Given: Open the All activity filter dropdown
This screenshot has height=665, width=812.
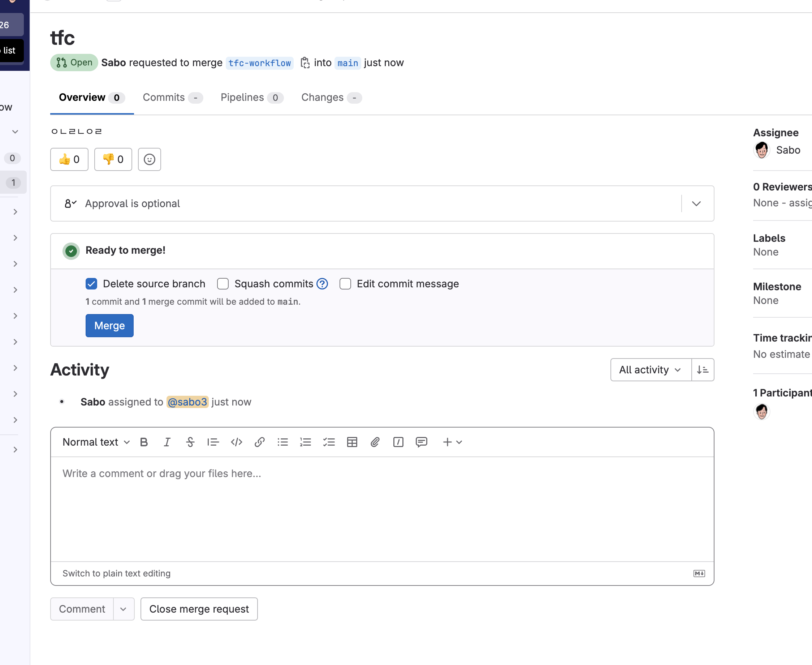Looking at the screenshot, I should click(651, 370).
